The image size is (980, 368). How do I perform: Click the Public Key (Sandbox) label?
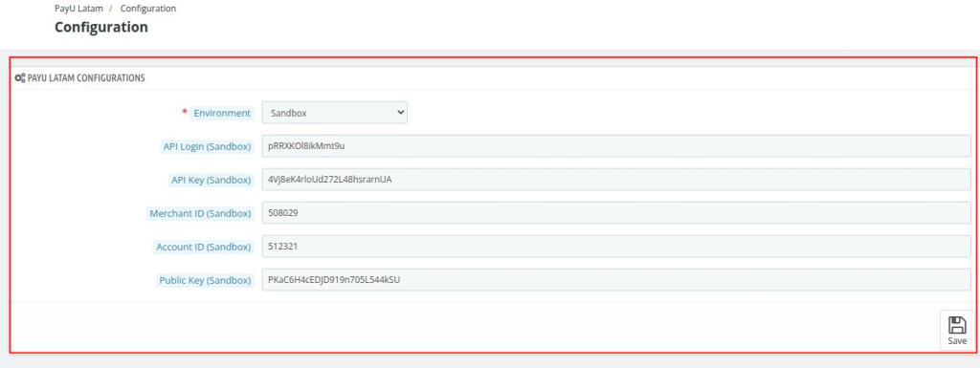point(205,281)
